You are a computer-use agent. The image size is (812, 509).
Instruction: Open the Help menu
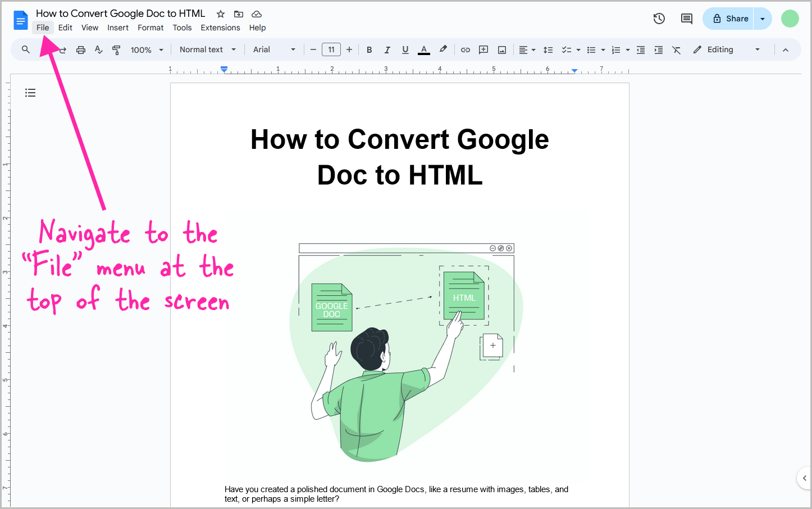[257, 28]
